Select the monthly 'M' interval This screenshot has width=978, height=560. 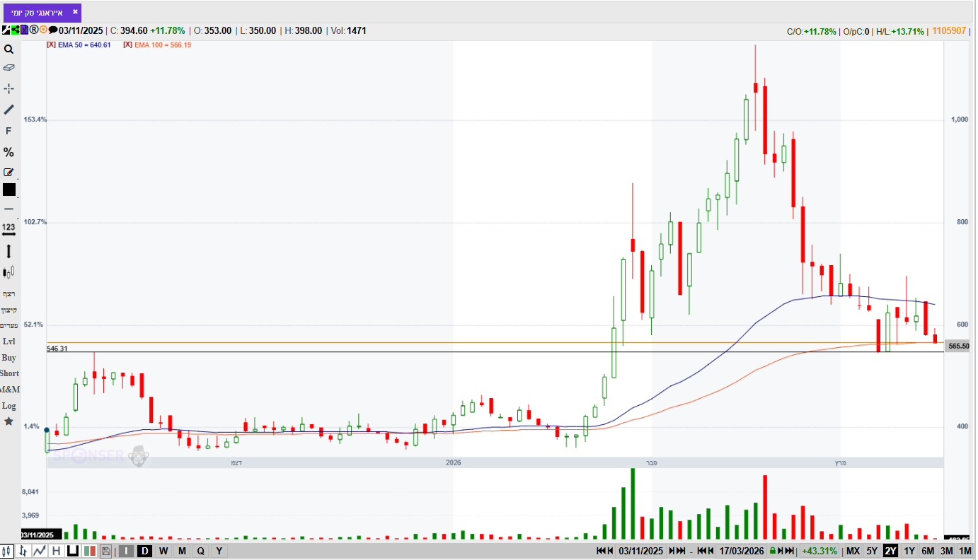pyautogui.click(x=182, y=551)
